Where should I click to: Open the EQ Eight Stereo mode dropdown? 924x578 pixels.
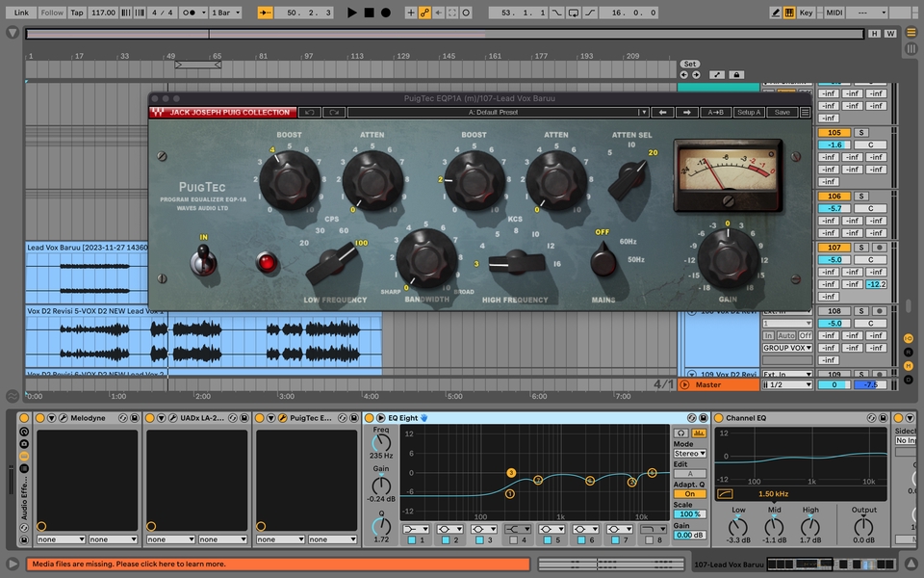coord(689,454)
